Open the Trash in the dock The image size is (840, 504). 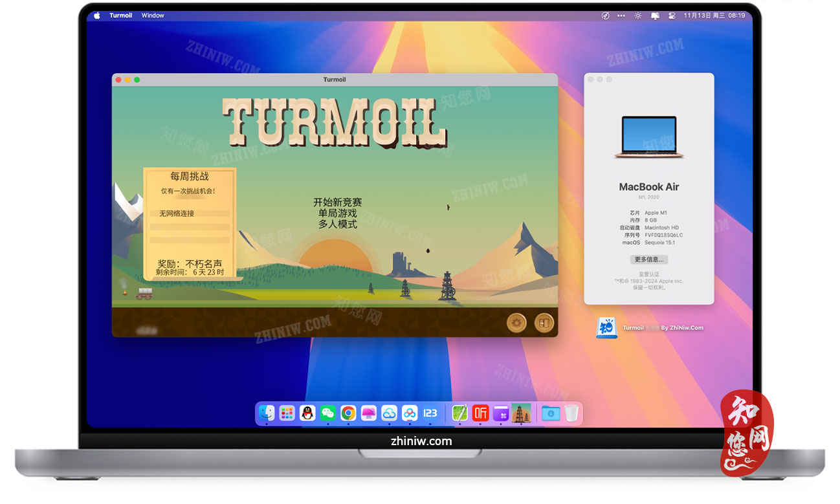pos(571,413)
